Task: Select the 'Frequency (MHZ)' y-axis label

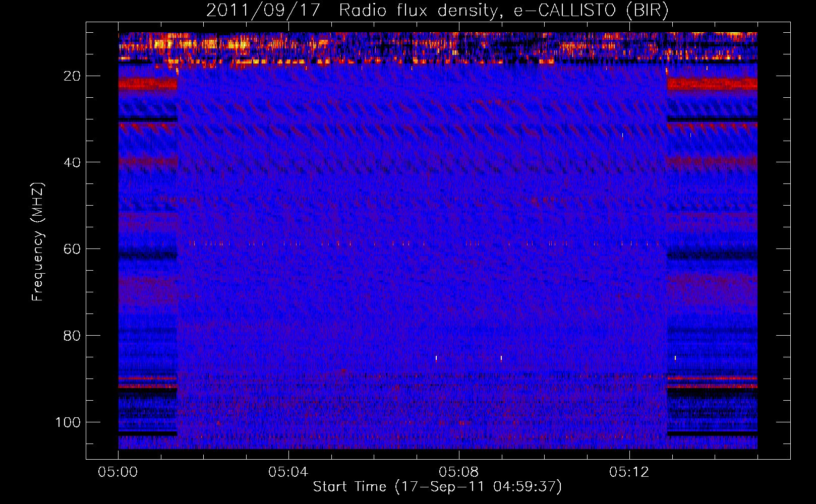Action: point(38,242)
